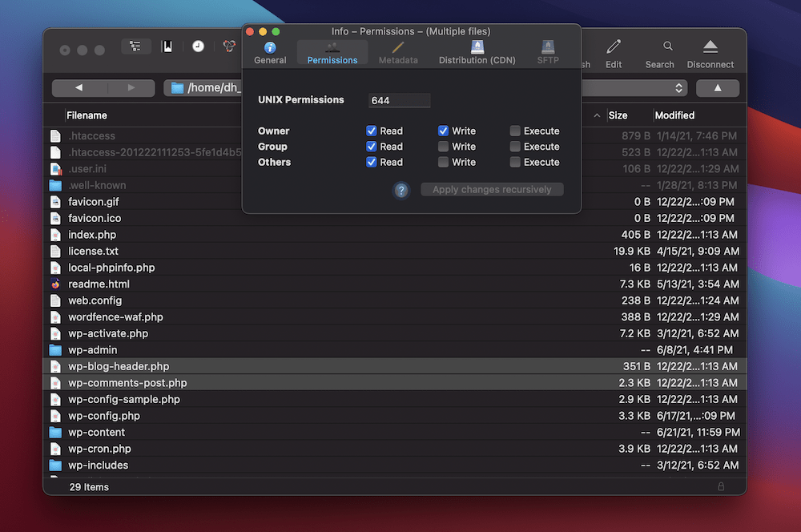
Task: Sort the file list by the Size column
Action: (618, 115)
